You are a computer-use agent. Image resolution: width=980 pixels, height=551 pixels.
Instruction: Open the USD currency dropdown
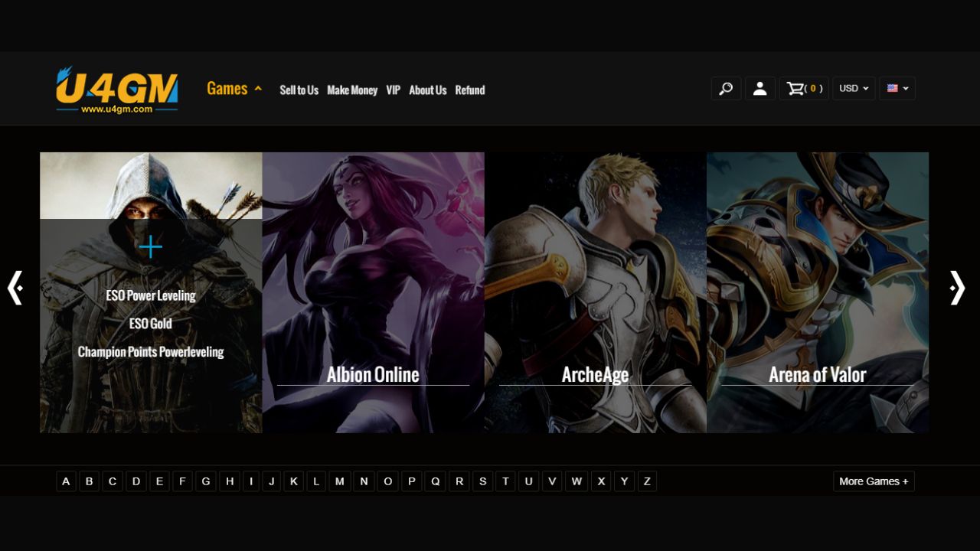point(854,89)
